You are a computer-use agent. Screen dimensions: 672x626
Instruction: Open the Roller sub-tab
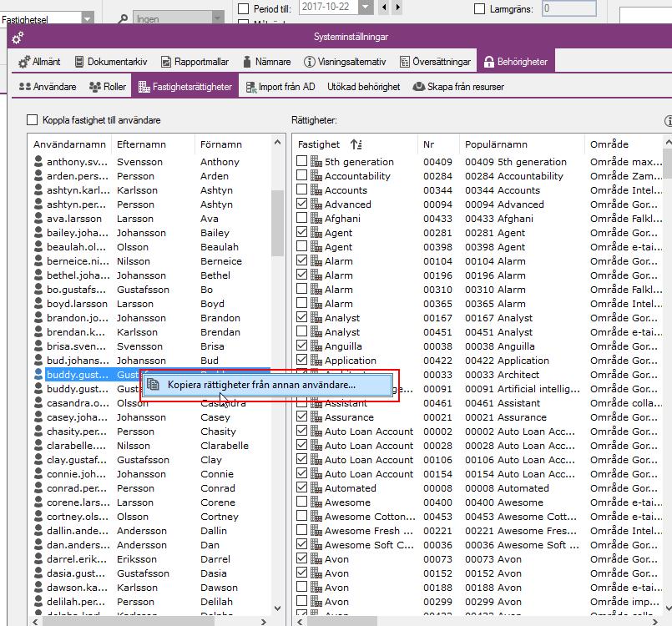pyautogui.click(x=108, y=87)
